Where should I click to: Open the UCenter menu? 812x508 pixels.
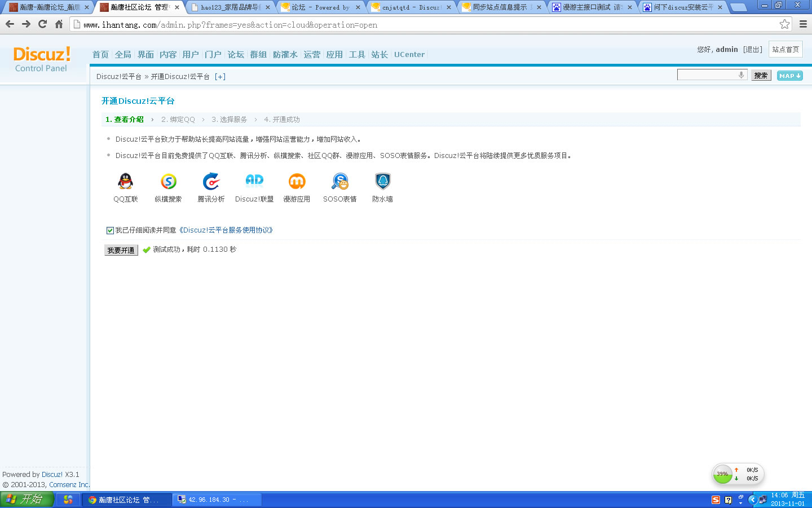point(409,55)
